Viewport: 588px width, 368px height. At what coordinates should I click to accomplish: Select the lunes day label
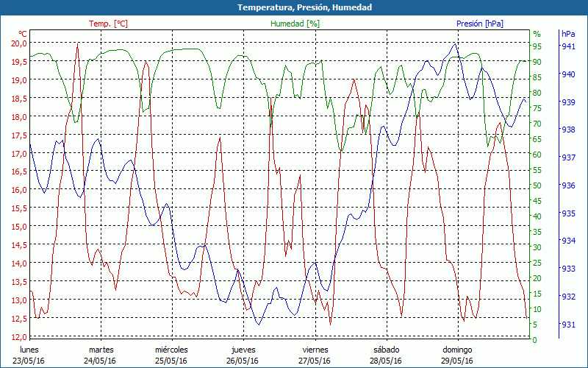[29, 350]
